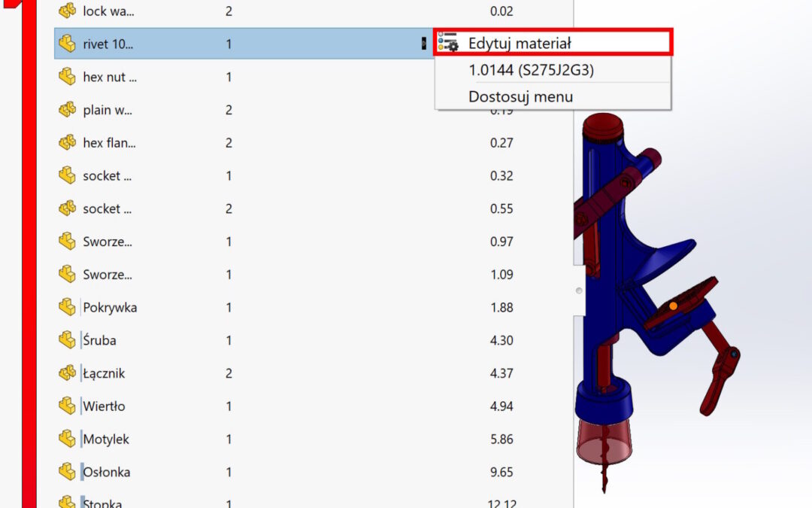Select the hex flange component icon
Viewport: 812px width, 508px height.
(x=68, y=143)
